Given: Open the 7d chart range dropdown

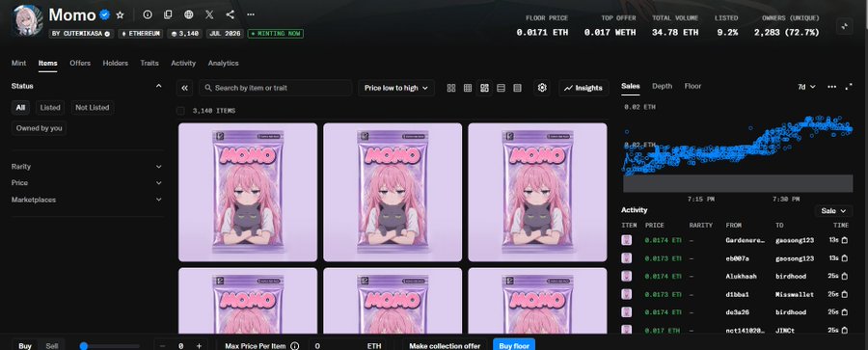Looking at the screenshot, I should coord(806,87).
